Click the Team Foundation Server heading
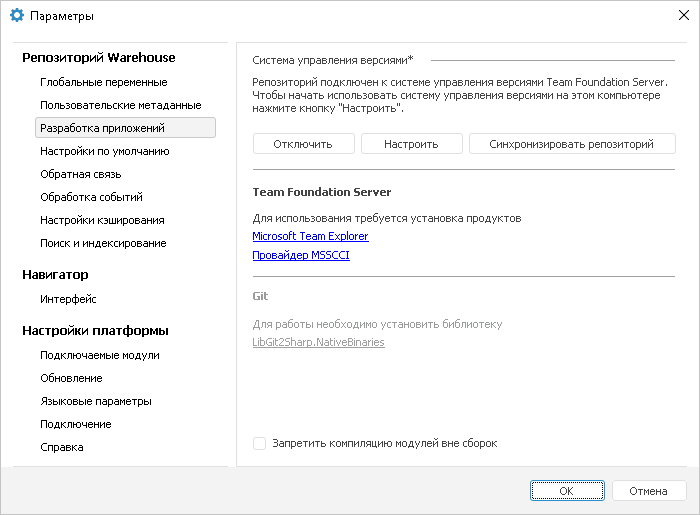 coord(322,192)
